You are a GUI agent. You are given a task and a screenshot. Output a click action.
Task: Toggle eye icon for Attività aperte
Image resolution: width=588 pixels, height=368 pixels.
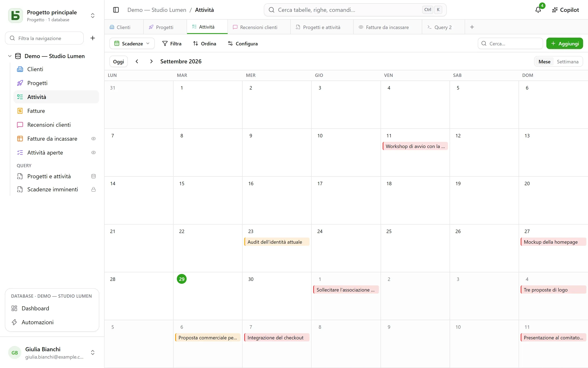[x=93, y=153]
